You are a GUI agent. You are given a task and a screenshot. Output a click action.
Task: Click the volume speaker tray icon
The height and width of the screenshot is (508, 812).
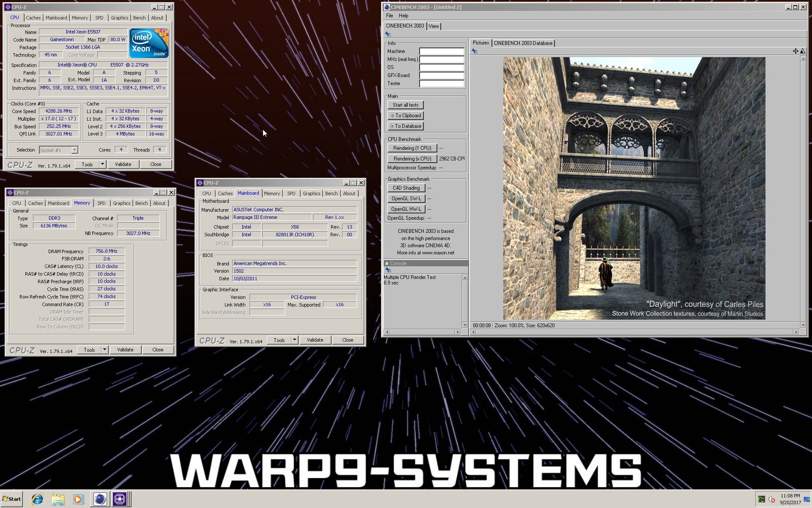click(x=771, y=499)
